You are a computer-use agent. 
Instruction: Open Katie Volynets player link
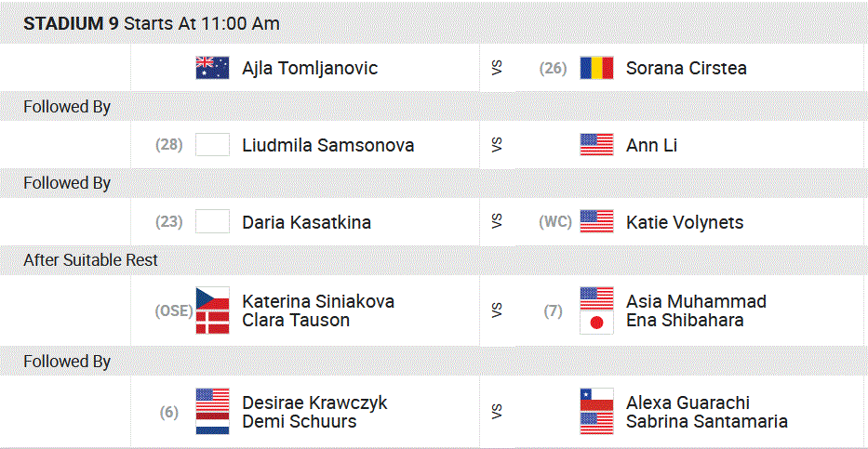point(685,222)
